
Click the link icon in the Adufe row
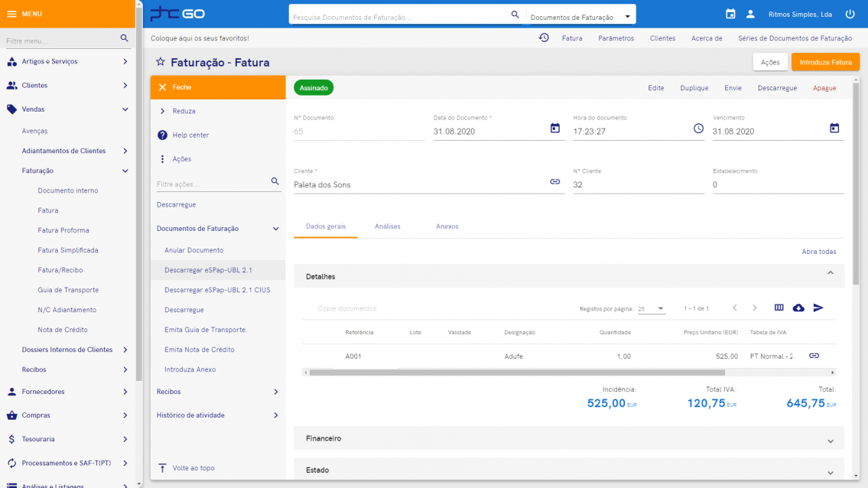point(814,356)
